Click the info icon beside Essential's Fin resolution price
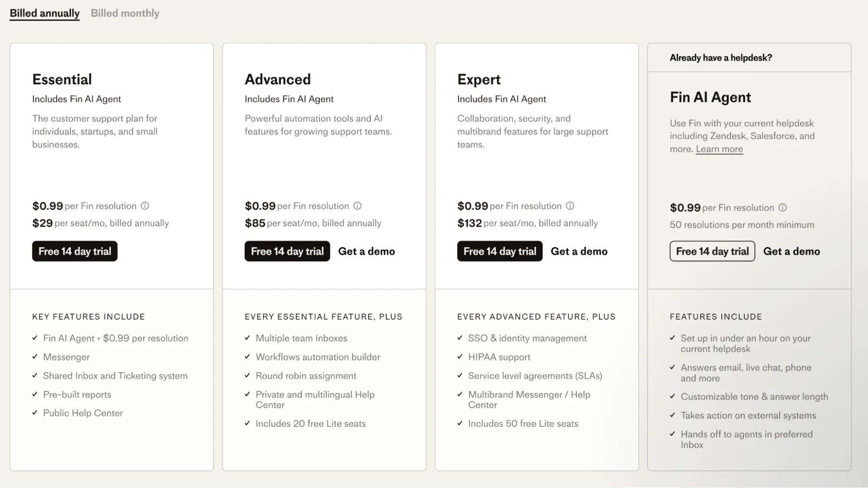 click(145, 206)
